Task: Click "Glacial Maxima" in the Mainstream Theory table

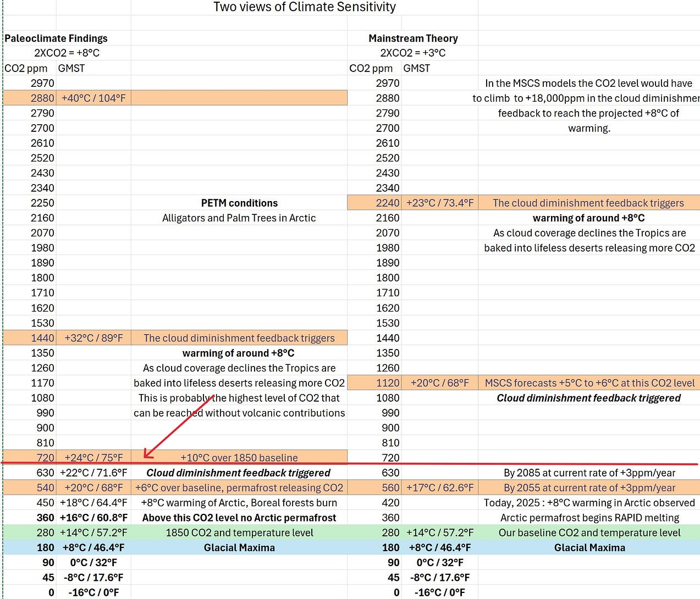Action: click(x=589, y=548)
